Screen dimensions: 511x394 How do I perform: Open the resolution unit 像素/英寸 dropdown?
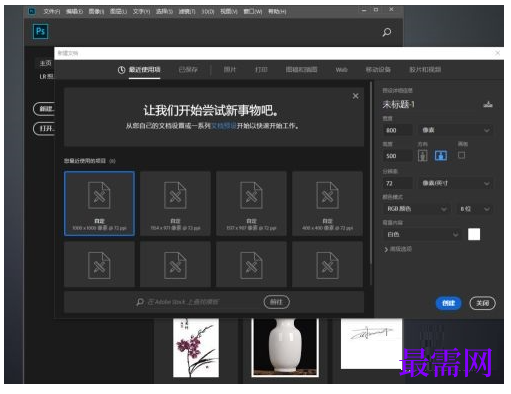[x=455, y=183]
